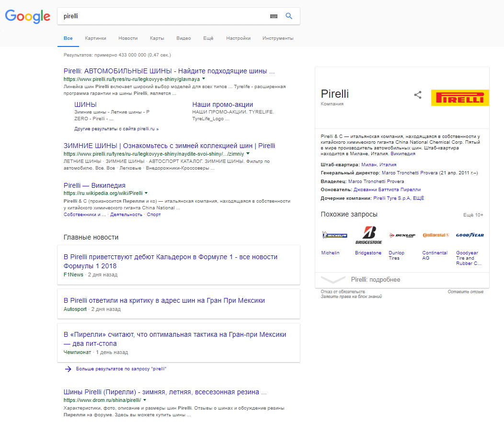Click 'Главные новости' heading

(91, 237)
